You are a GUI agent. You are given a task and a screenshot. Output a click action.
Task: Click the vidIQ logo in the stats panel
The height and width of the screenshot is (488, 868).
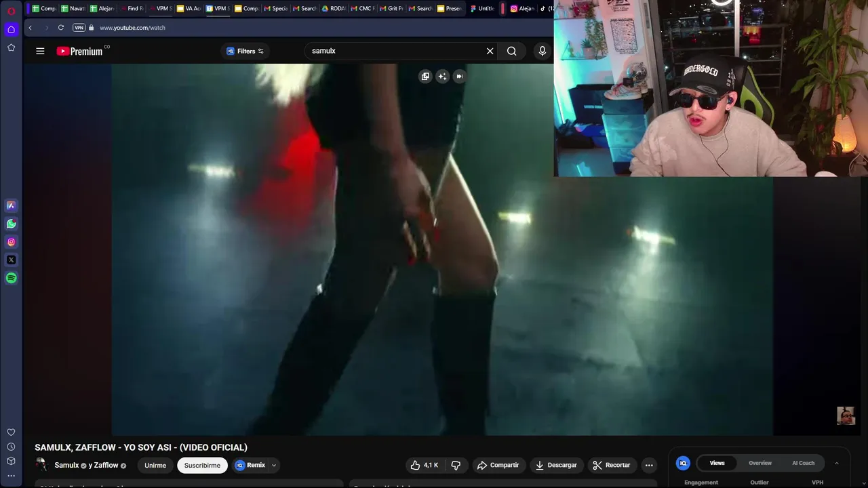pyautogui.click(x=683, y=463)
